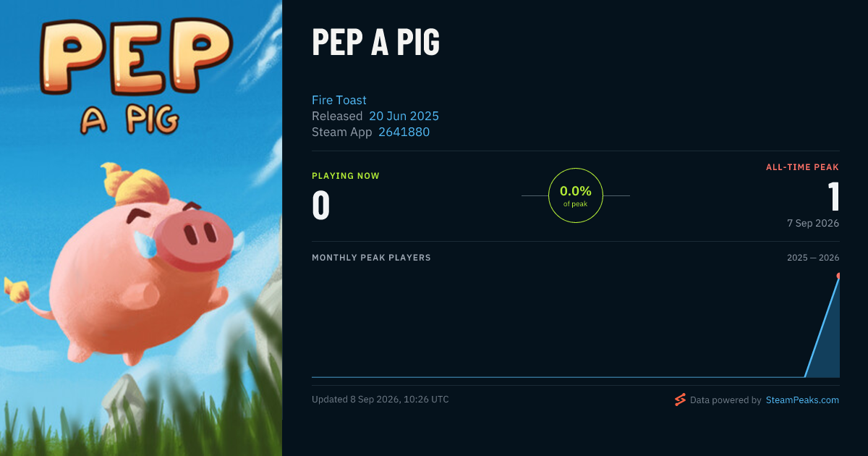Select the release date 20 Jun 2025
868x456 pixels.
coord(404,116)
